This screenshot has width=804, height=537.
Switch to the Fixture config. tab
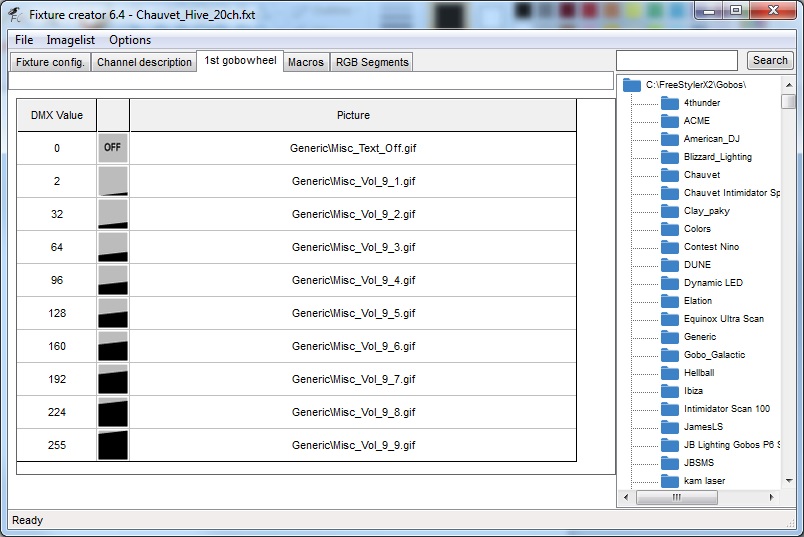tap(50, 62)
